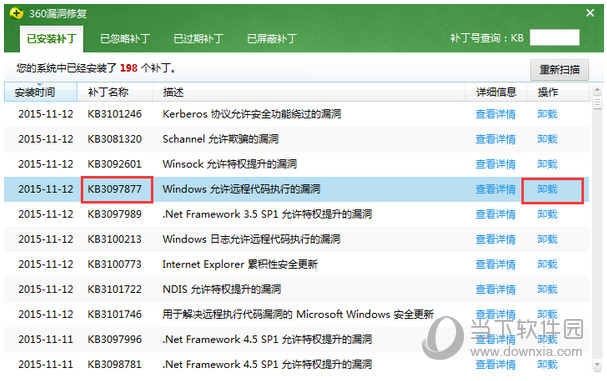This screenshot has width=607, height=381.
Task: Select the KB3097996 patch name cell
Action: [x=115, y=340]
